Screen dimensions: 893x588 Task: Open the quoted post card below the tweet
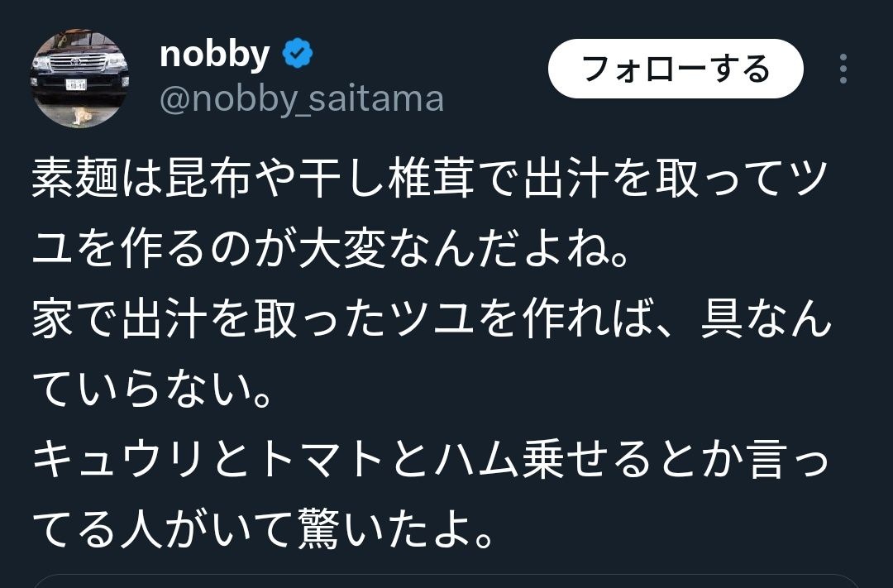446,581
